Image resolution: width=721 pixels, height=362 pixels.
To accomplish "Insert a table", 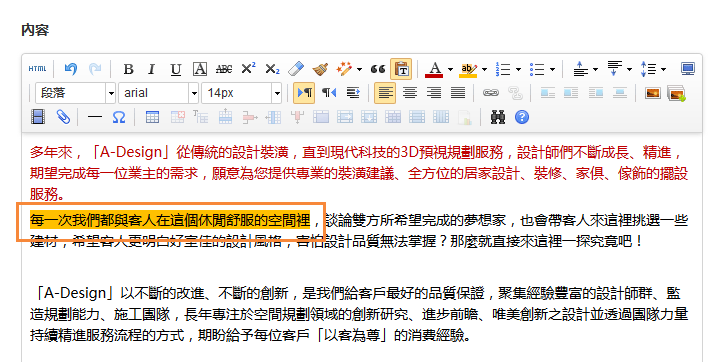I will [x=152, y=117].
